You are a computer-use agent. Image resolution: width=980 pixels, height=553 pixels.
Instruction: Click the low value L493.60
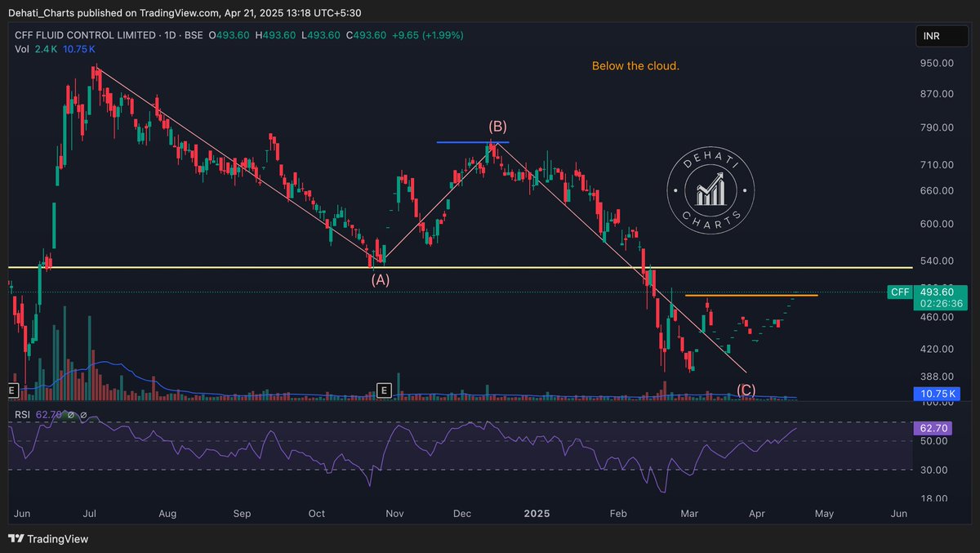pyautogui.click(x=321, y=35)
